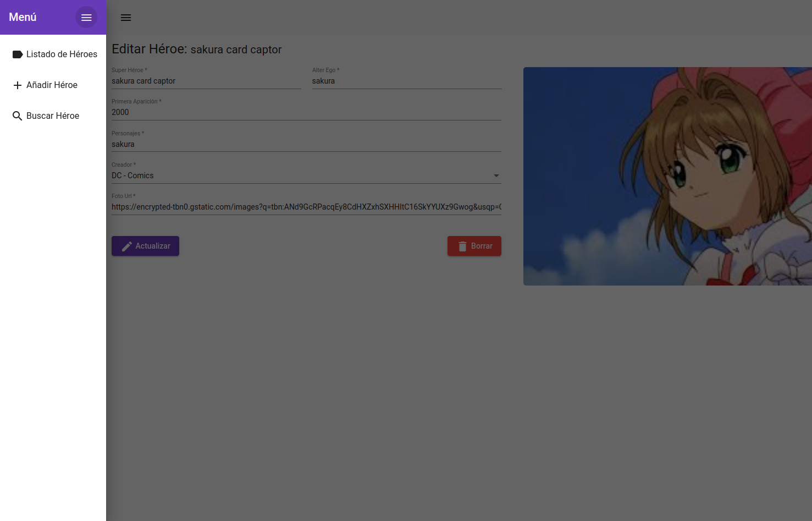Click the tag icon beside Listado de Héroes
Screen dimensions: 812x521
pos(18,54)
